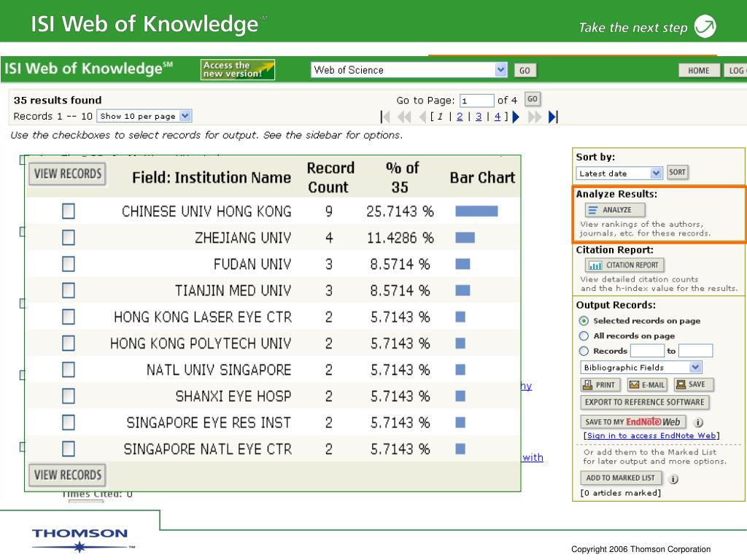The width and height of the screenshot is (747, 560).
Task: Click the info icon beside EndNote Web
Action: [x=698, y=422]
